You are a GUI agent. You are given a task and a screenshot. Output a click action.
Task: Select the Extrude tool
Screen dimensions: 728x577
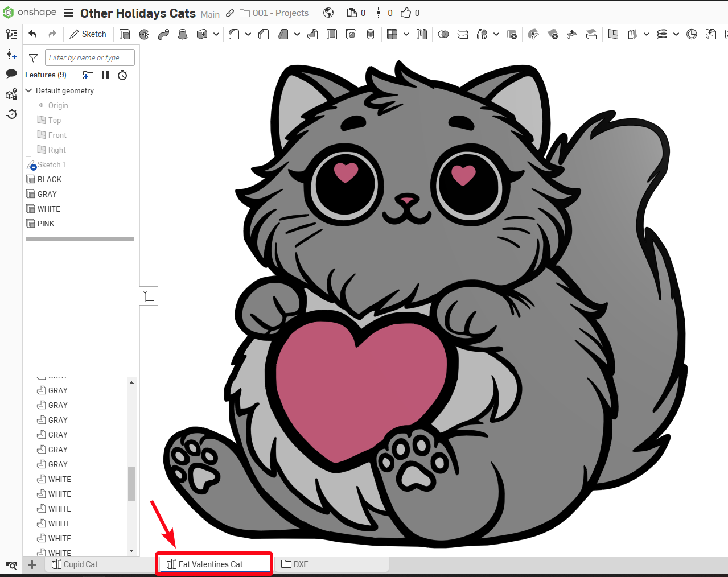coord(125,34)
